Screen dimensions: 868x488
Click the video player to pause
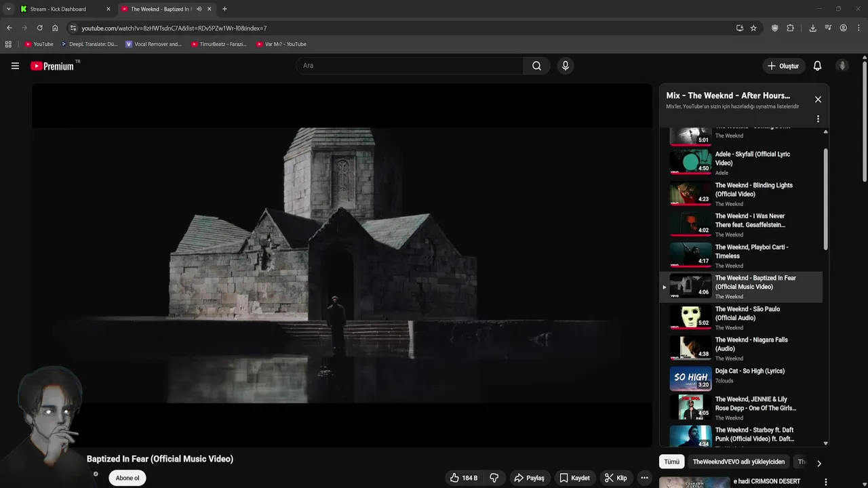[x=342, y=265]
